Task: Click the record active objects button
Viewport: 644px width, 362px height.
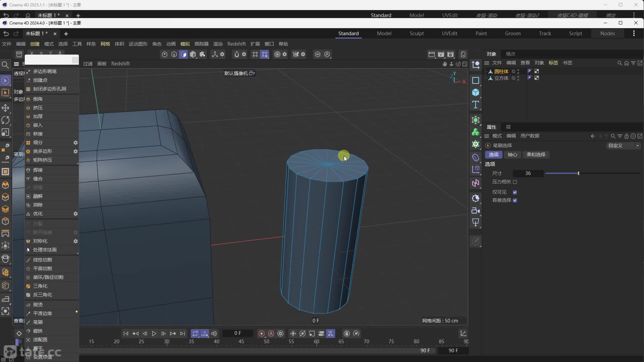Action: [x=262, y=334]
